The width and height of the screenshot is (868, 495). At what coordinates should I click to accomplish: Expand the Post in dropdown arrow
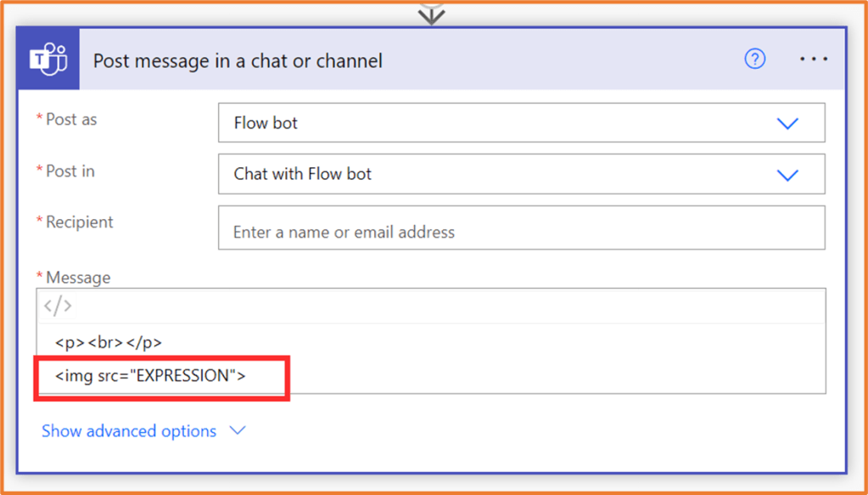point(787,175)
